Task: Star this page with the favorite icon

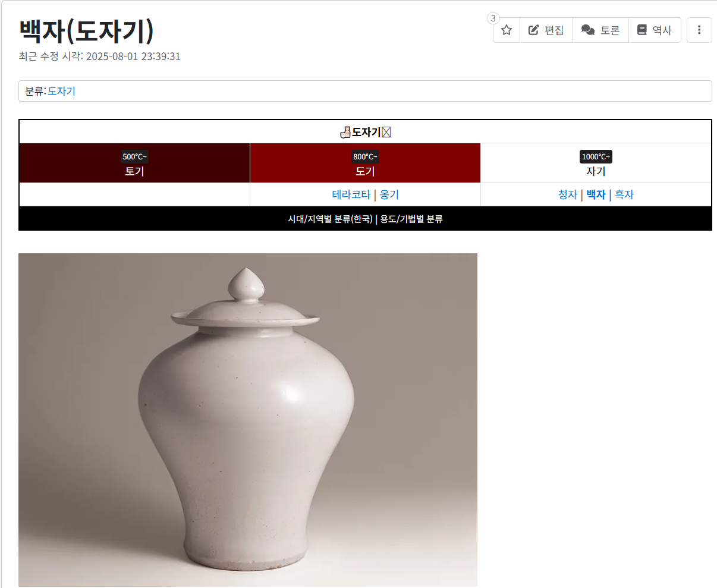Action: 507,30
